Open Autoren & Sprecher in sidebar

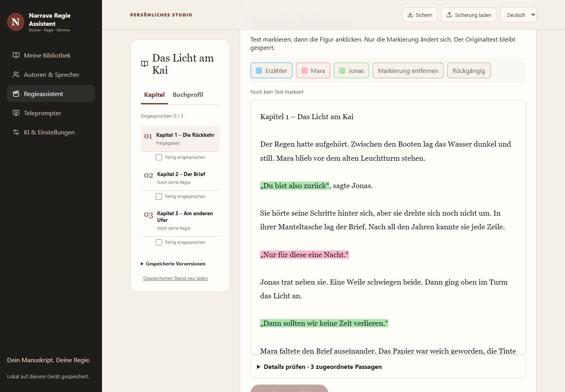click(x=51, y=74)
